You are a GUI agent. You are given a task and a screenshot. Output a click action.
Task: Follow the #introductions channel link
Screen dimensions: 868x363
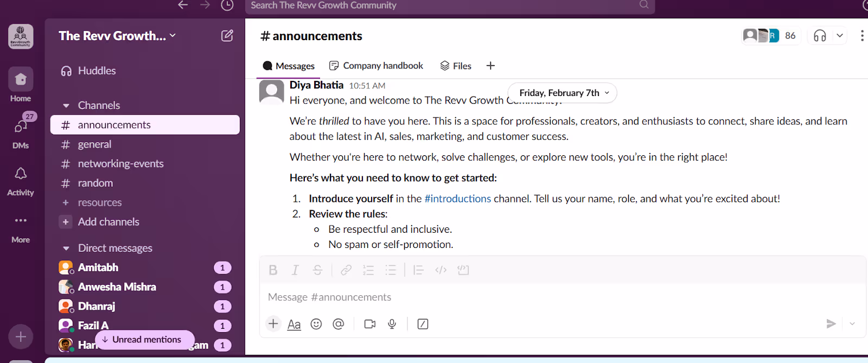(457, 199)
